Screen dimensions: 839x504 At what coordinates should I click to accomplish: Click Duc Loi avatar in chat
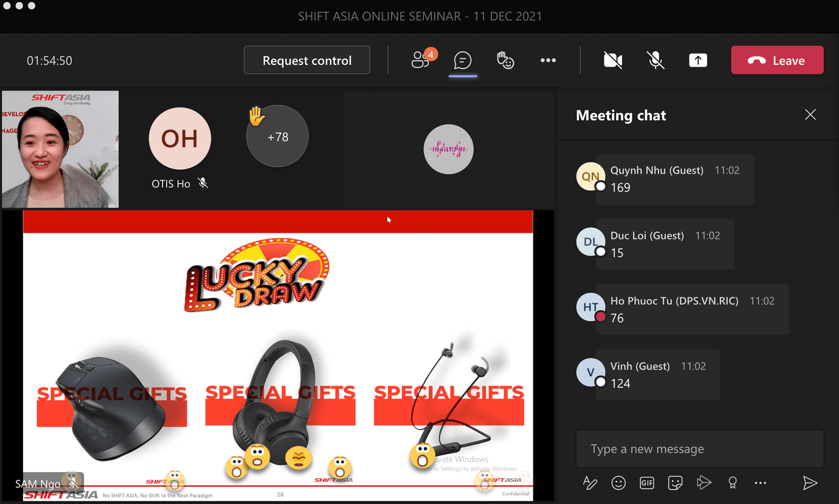pyautogui.click(x=590, y=242)
